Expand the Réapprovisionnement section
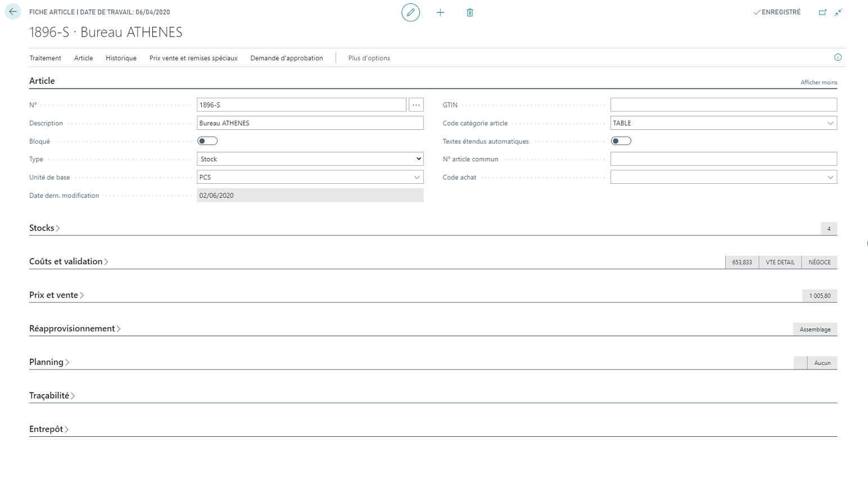 point(75,328)
